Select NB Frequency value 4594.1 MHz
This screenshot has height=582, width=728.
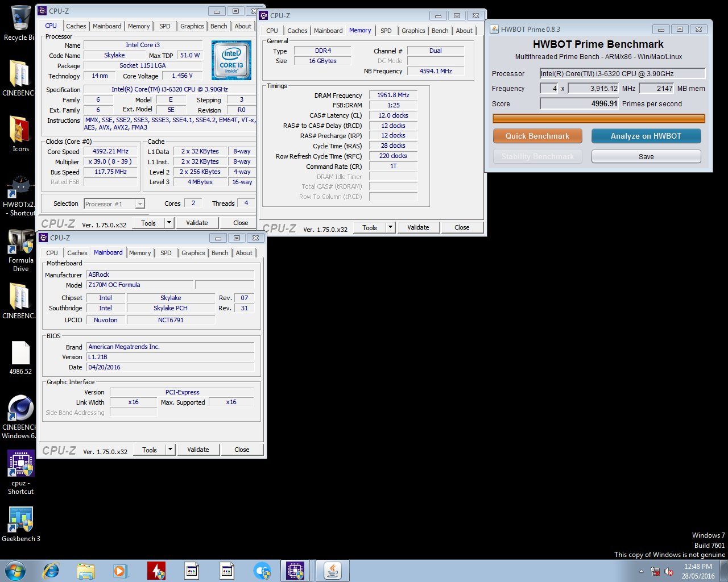[436, 71]
